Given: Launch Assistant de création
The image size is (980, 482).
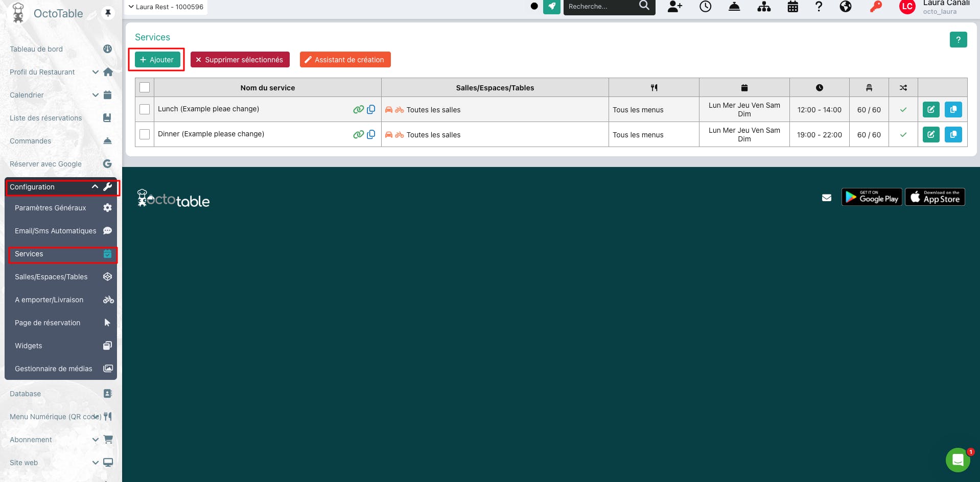Looking at the screenshot, I should click(345, 60).
